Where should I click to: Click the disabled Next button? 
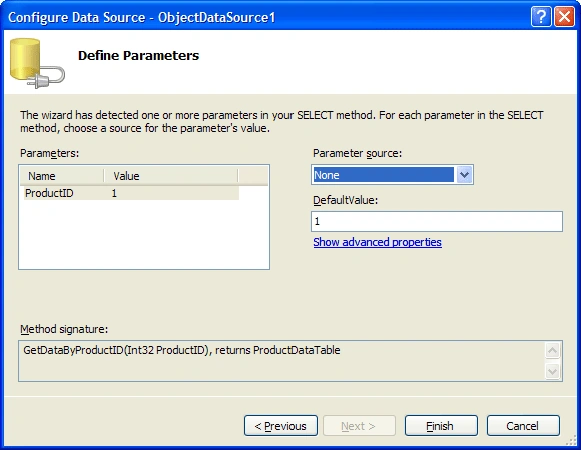click(x=359, y=426)
